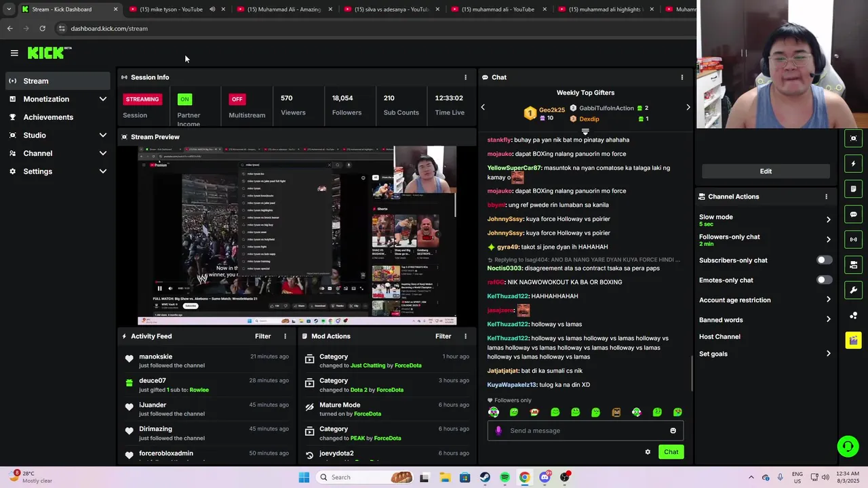Open Spotify from the taskbar
The height and width of the screenshot is (488, 868).
point(505,477)
